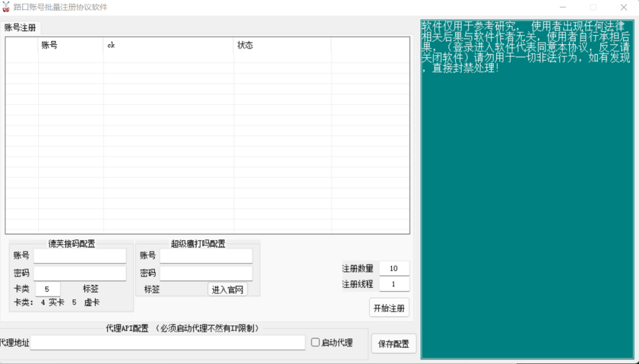Focus the 超级鹰打码 密码 input field
Viewport: 639px width, 364px height.
click(206, 273)
